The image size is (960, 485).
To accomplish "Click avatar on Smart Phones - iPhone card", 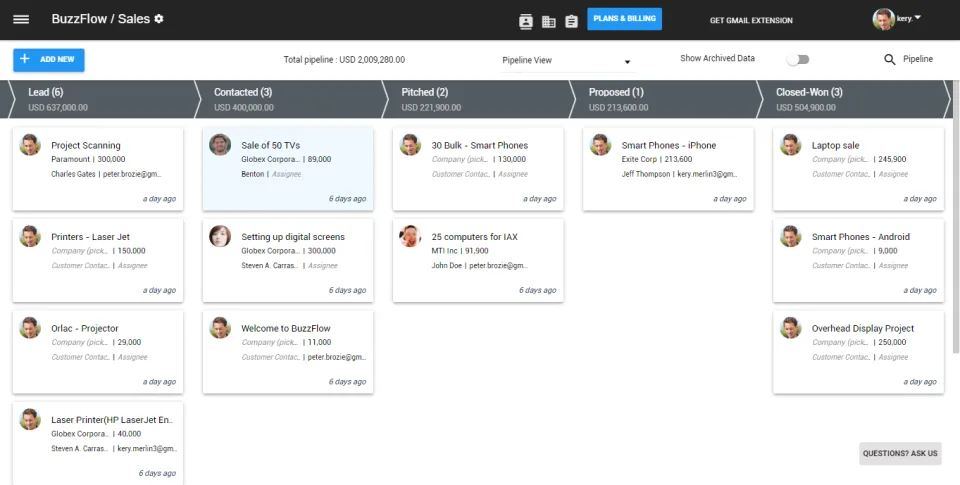I will [600, 145].
